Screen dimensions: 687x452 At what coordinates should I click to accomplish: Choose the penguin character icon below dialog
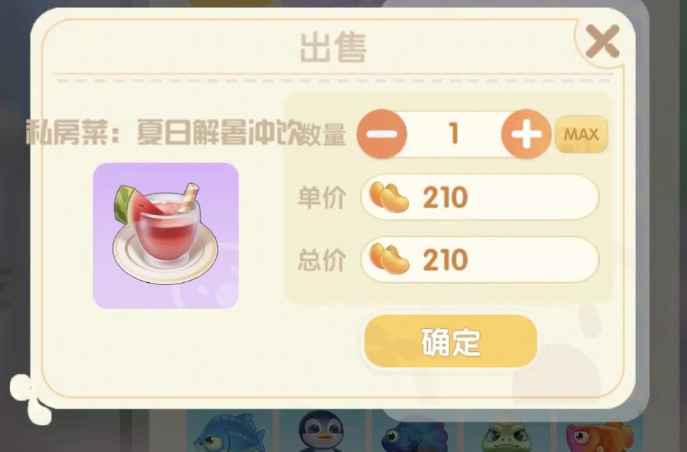[x=323, y=431]
